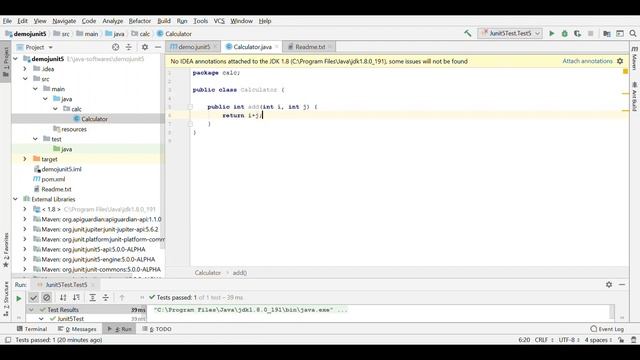Click the Search Everywhere magnifier icon

633,33
